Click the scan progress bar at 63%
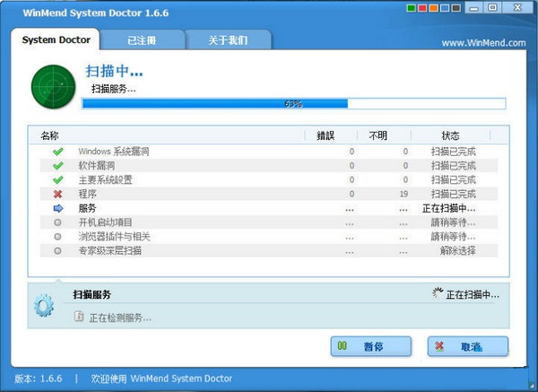This screenshot has height=392, width=538. [x=294, y=104]
